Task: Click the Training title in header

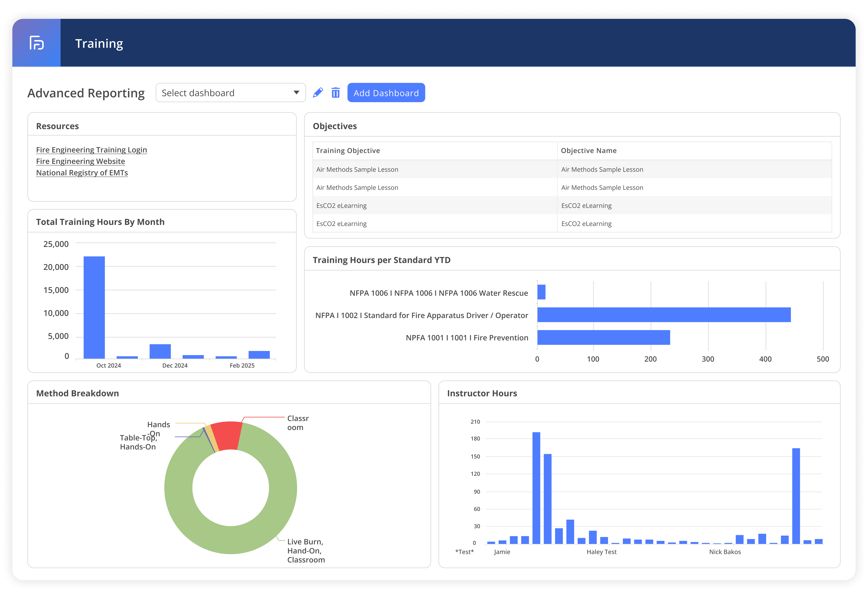Action: click(99, 44)
